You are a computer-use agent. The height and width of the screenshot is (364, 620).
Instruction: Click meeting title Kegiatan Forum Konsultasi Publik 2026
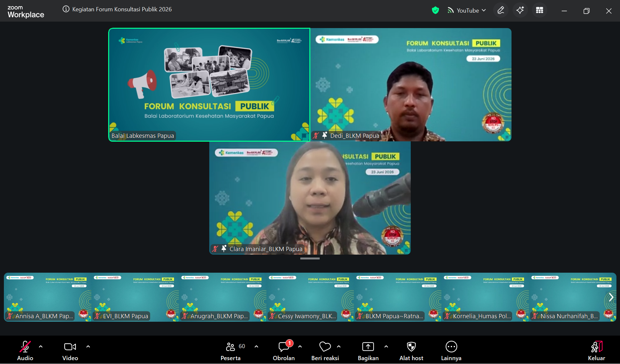pos(122,9)
